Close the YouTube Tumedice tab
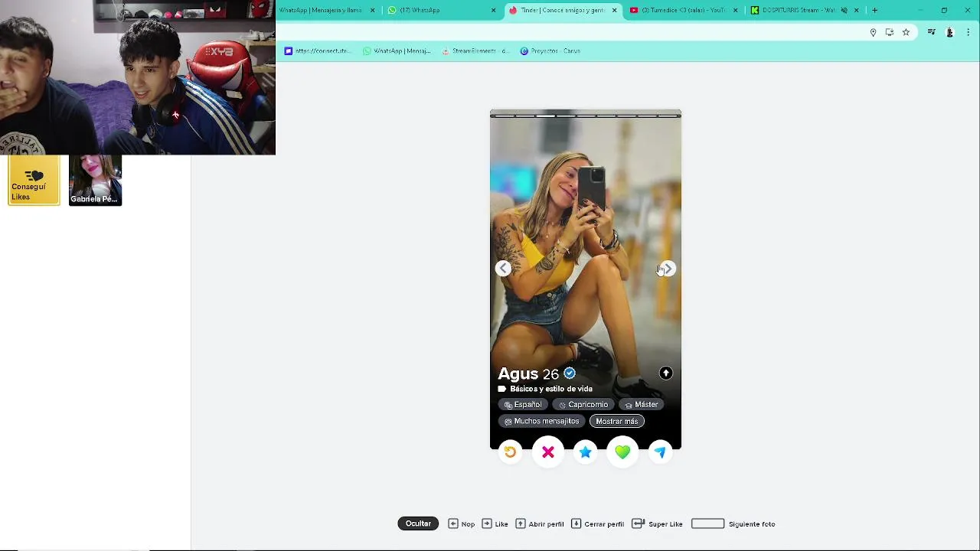980x551 pixels. pyautogui.click(x=736, y=10)
